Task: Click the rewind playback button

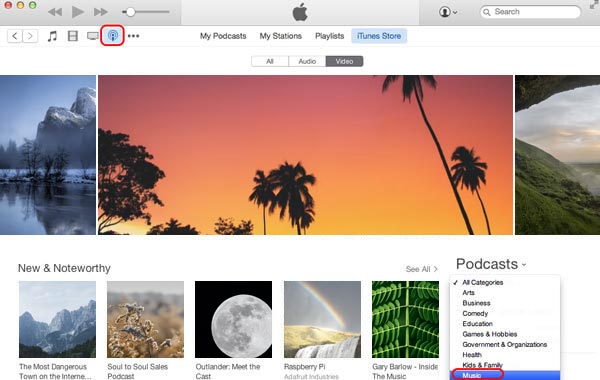Action: tap(55, 12)
